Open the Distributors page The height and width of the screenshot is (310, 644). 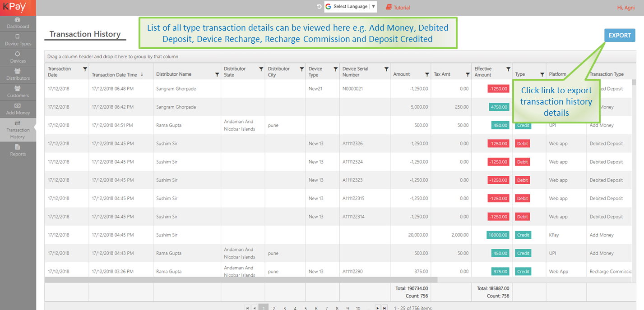click(18, 75)
